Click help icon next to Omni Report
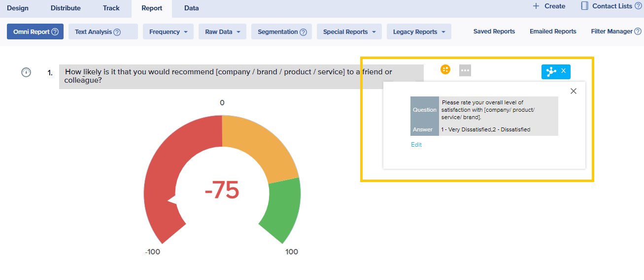Image resolution: width=644 pixels, height=280 pixels. (55, 32)
